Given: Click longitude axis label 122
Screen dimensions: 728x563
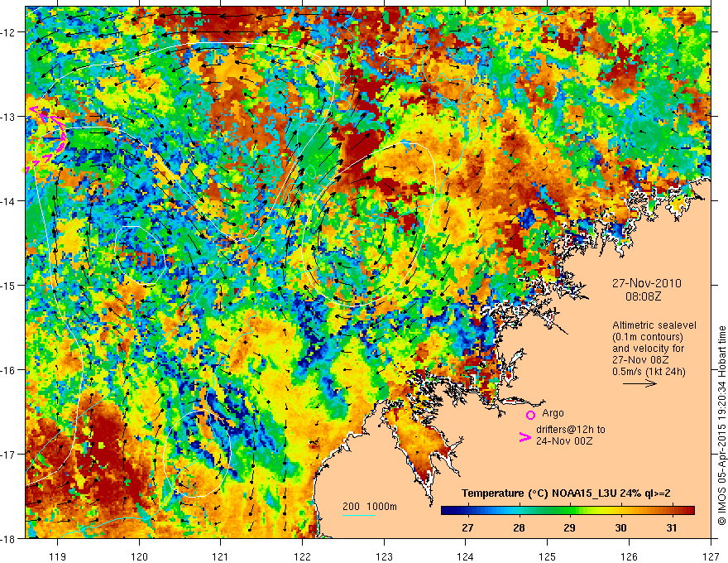Looking at the screenshot, I should tap(302, 556).
